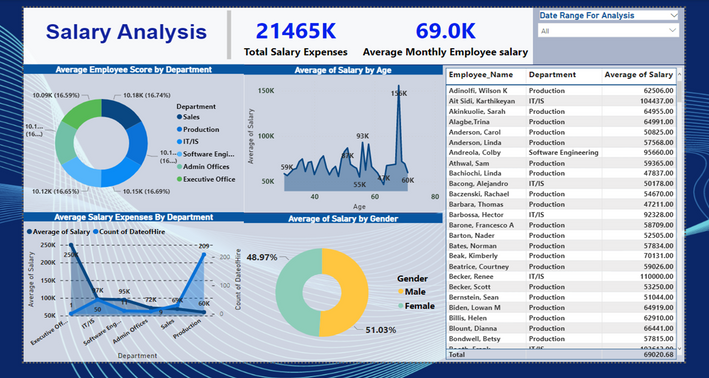Select the Barbossa, Hector row
Image resolution: width=709 pixels, height=378 pixels.
coord(561,215)
